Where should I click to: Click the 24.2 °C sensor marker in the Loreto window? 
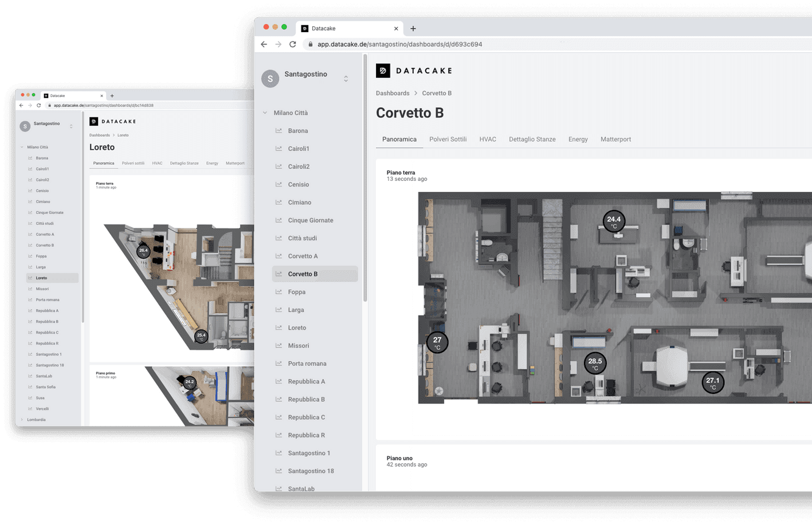point(189,382)
